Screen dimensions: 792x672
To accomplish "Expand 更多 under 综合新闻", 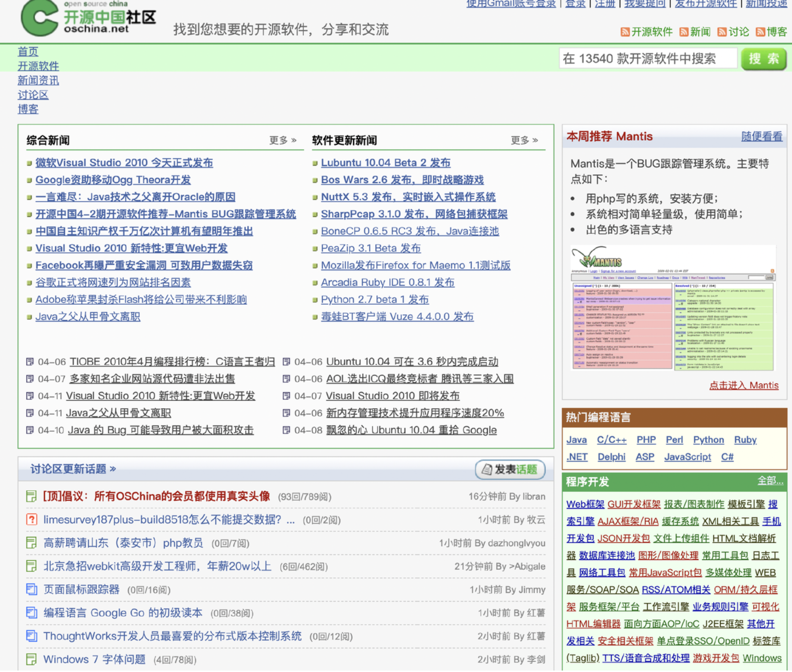I will click(x=283, y=141).
